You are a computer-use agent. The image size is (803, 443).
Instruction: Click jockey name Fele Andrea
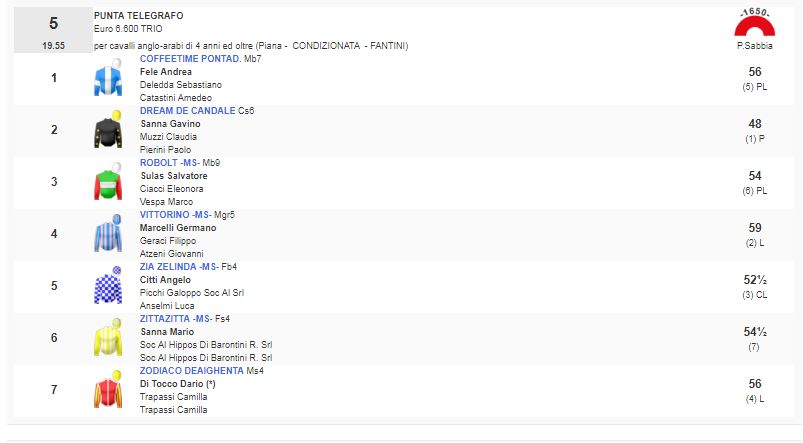coord(168,72)
